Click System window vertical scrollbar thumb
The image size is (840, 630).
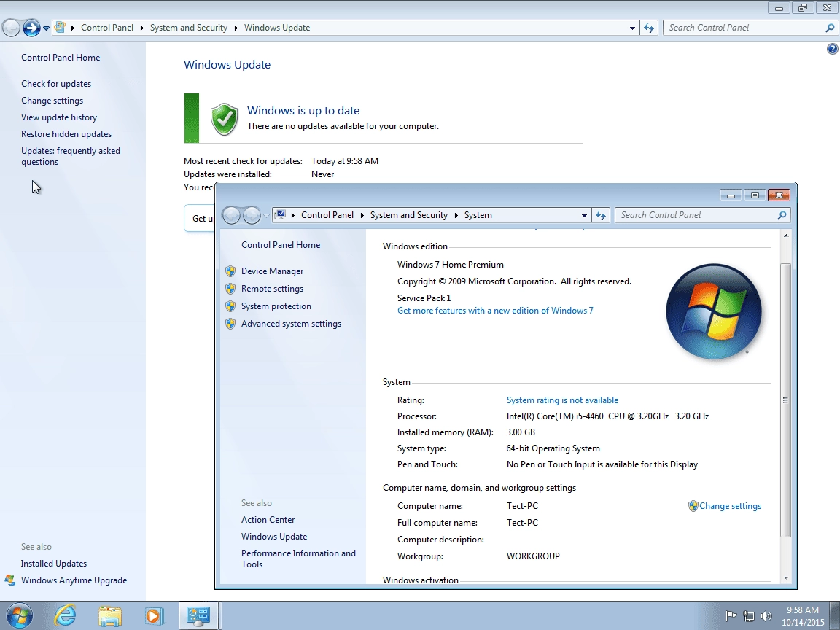(x=785, y=400)
